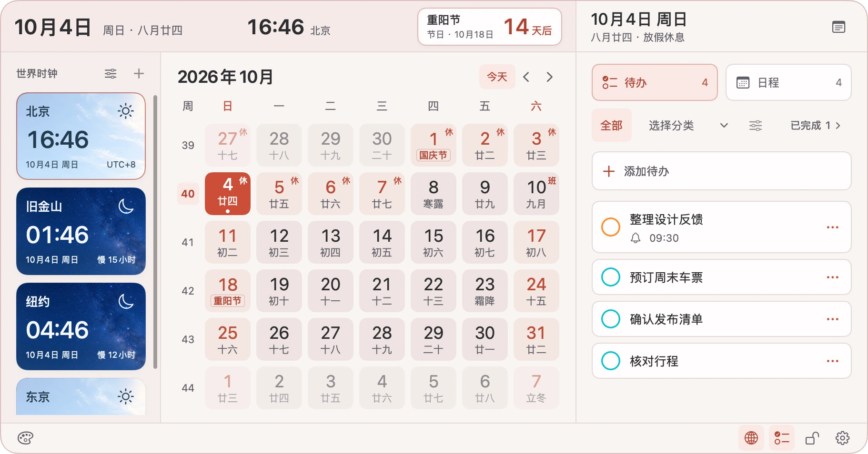Image resolution: width=868 pixels, height=454 pixels.
Task: Open more options for 确认发布清单
Action: (x=833, y=319)
